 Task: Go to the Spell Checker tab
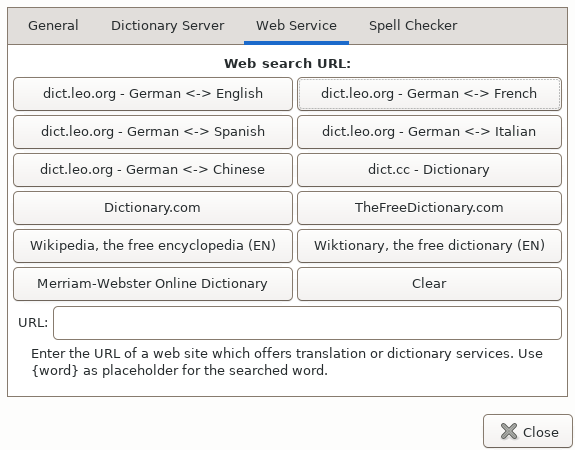(x=413, y=26)
